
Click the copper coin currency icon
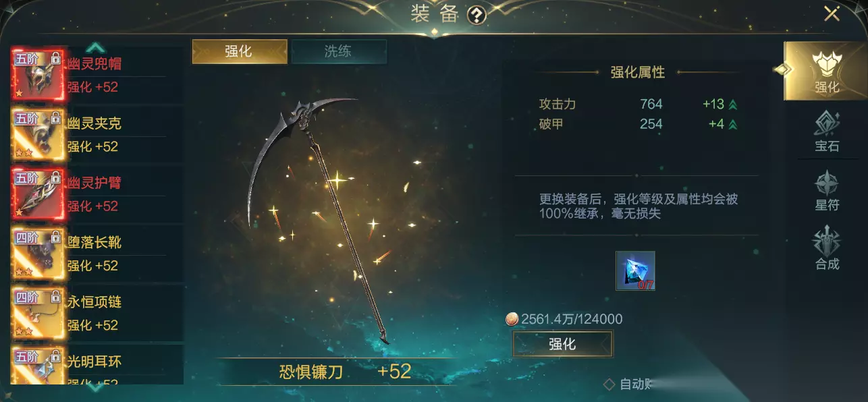512,319
